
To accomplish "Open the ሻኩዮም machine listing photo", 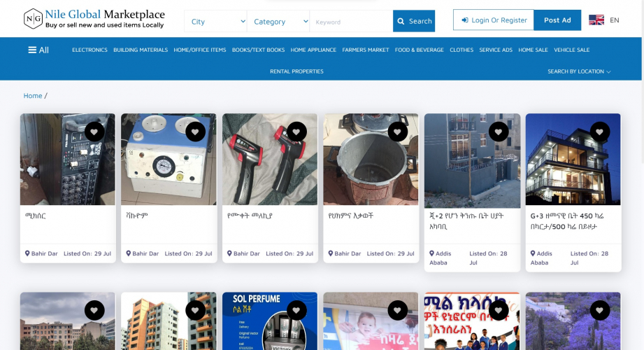I will (169, 159).
